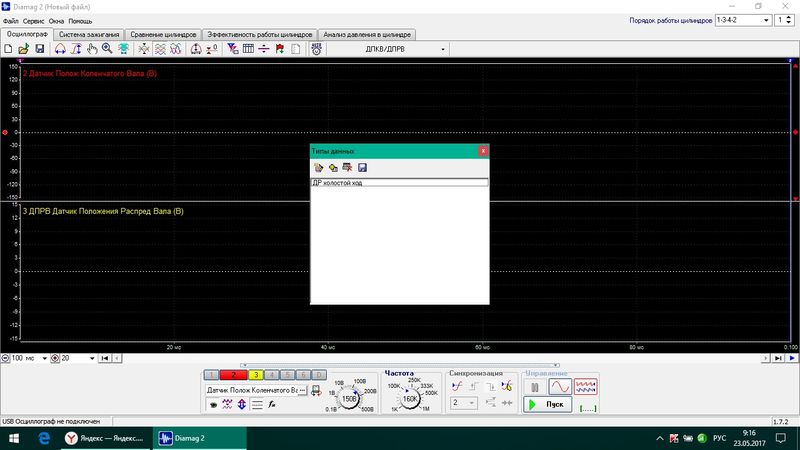Select the horizontal measurement cursor tool
800x450 pixels.
[x=60, y=49]
